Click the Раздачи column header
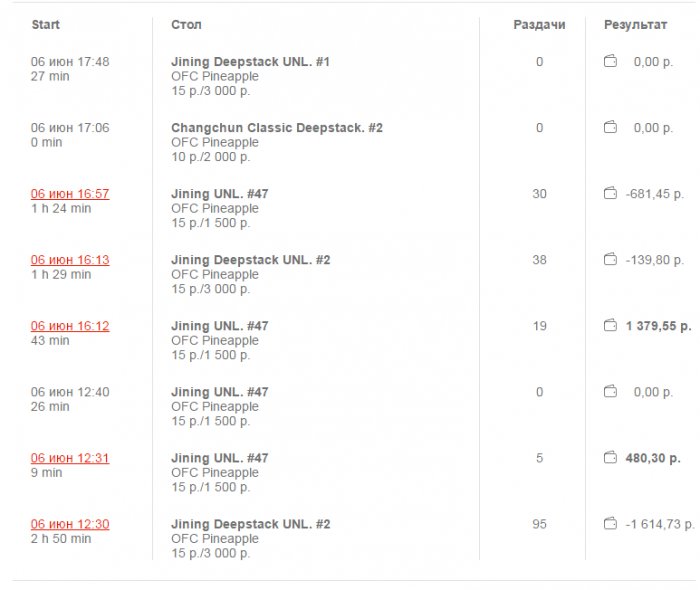700x590 pixels. (539, 24)
